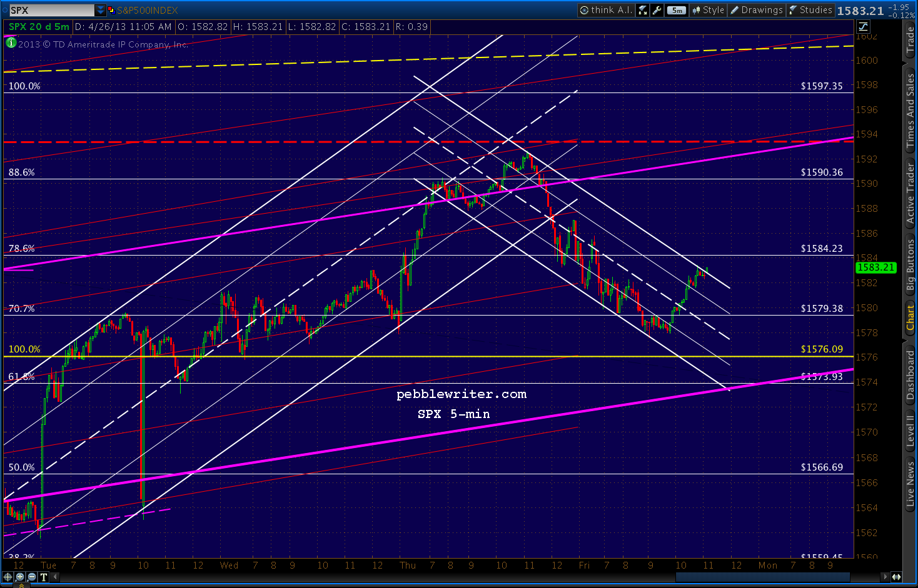
Task: Click the SPX 5-min chart annotation
Action: pyautogui.click(x=454, y=414)
